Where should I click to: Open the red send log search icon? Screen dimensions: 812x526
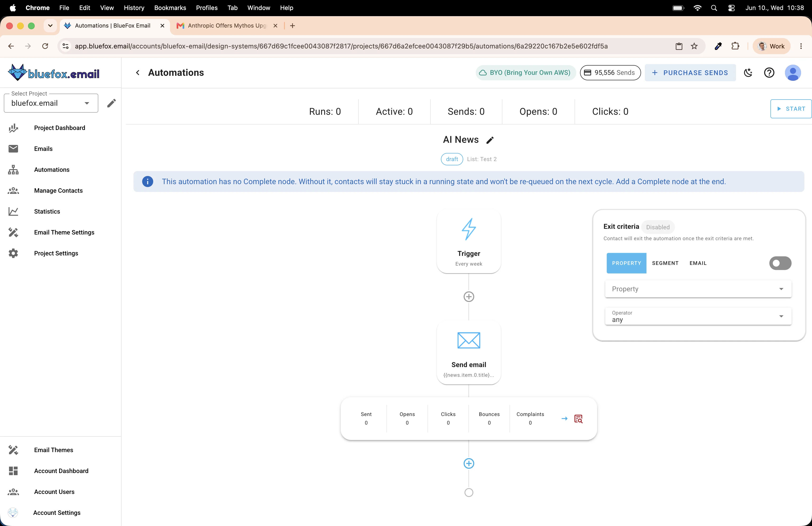point(579,419)
